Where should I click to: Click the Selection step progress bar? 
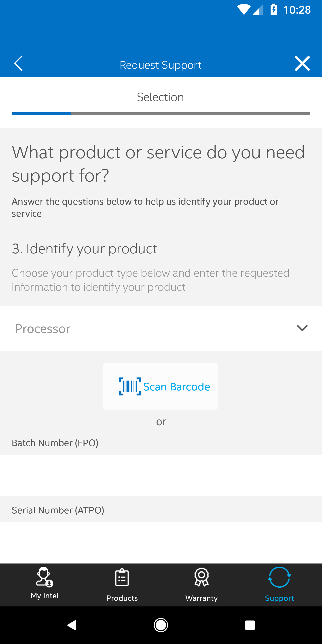pyautogui.click(x=161, y=114)
